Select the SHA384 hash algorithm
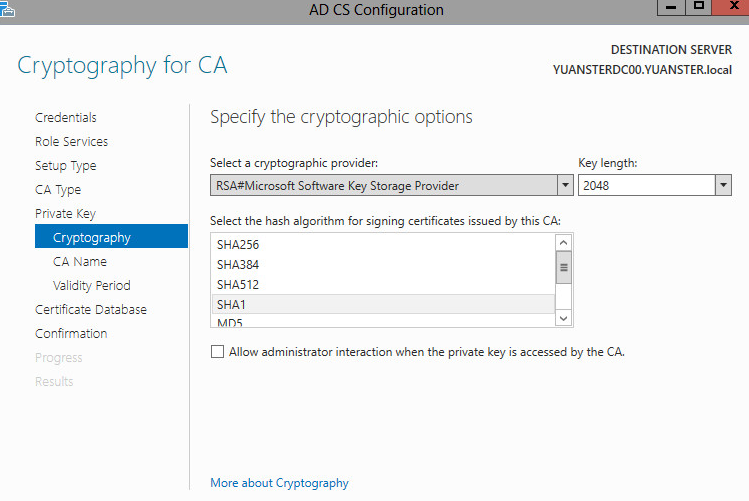749x501 pixels. pyautogui.click(x=383, y=265)
